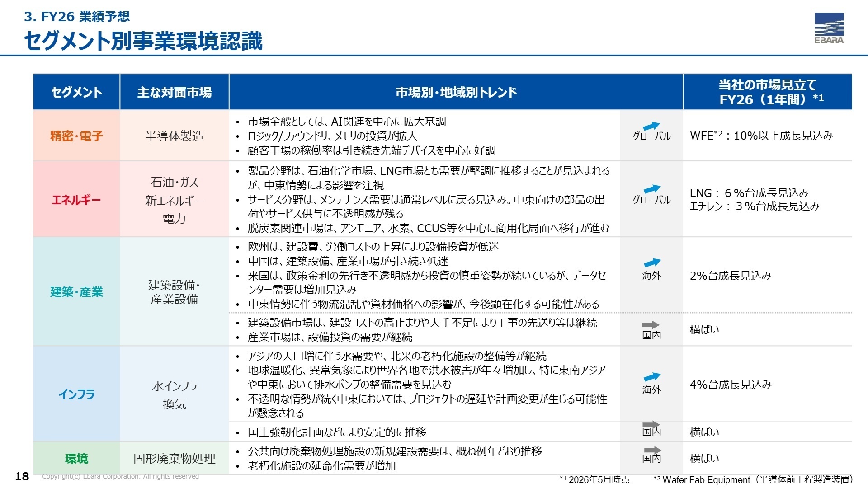This screenshot has height=488, width=868.
Task: Click bullet starting 製品分野は、石油化学市場
Action: coord(429,178)
